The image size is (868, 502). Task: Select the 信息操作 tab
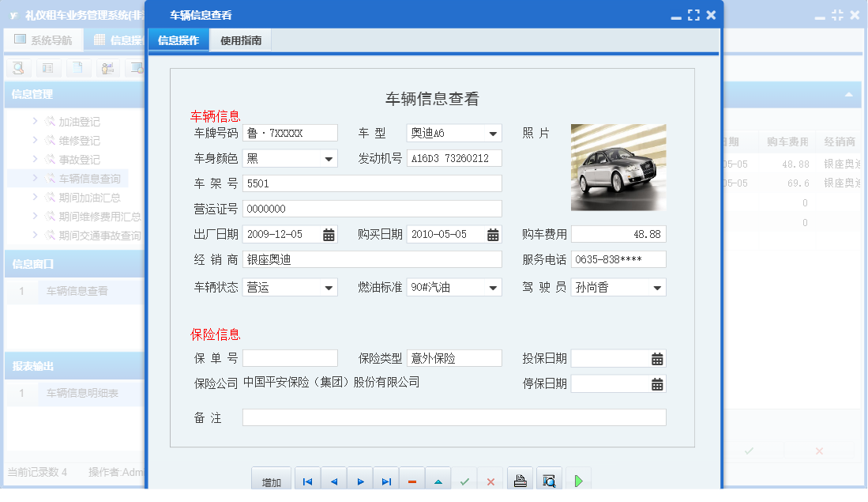178,40
